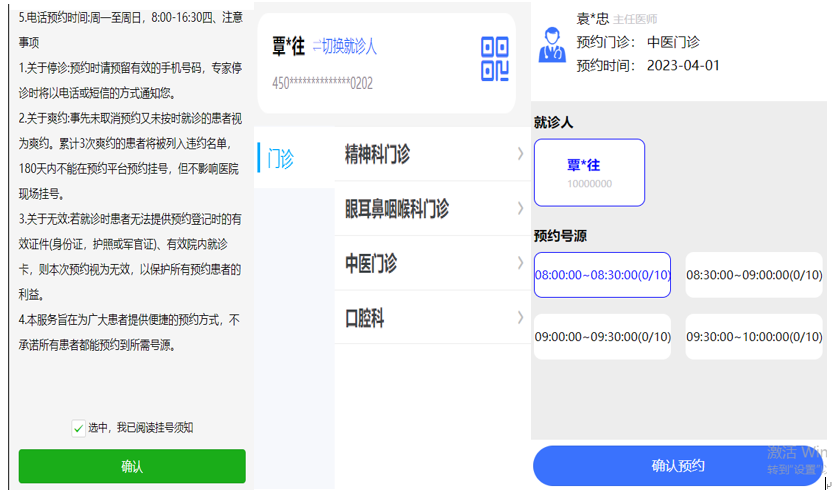Expand chevron next to 口腔科
Screen dimensions: 832x494
[521, 317]
